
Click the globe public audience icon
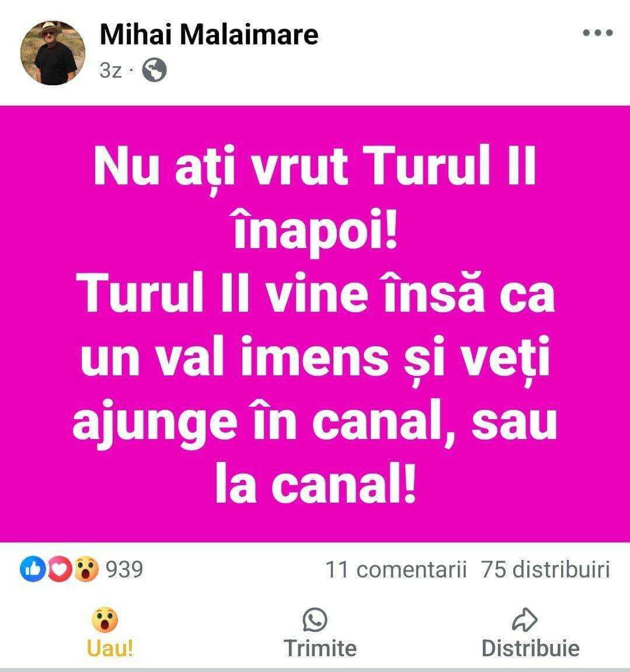[154, 70]
